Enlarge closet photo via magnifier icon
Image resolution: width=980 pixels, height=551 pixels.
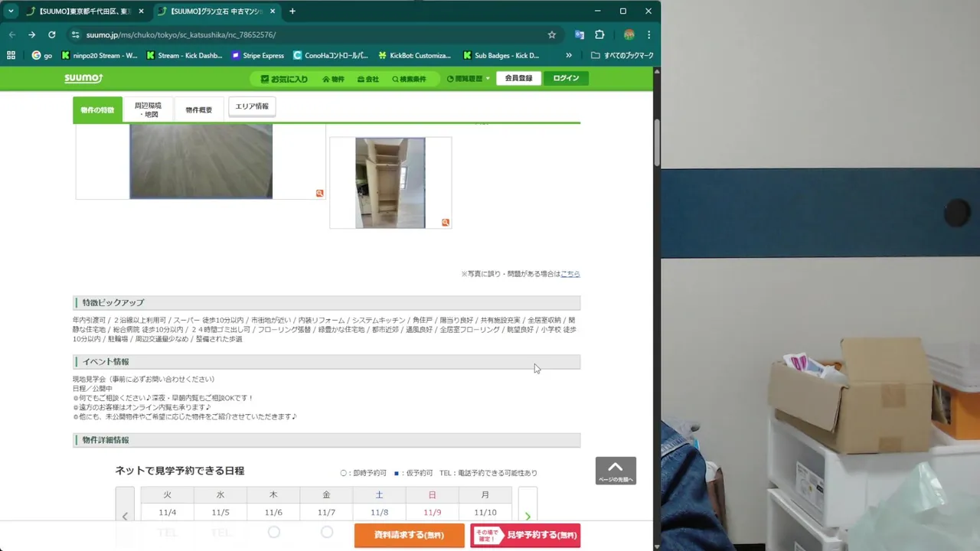pyautogui.click(x=445, y=223)
